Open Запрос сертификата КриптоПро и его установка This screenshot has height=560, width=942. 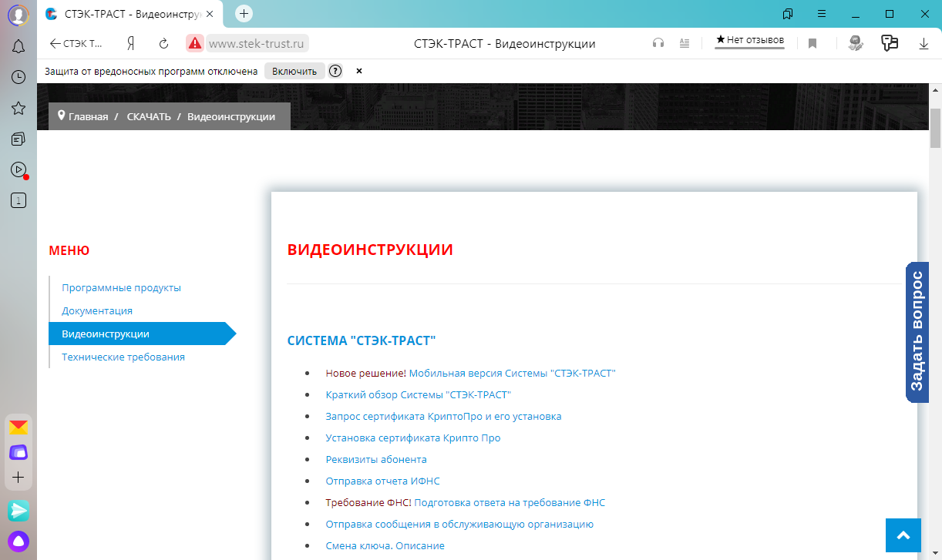(x=443, y=416)
